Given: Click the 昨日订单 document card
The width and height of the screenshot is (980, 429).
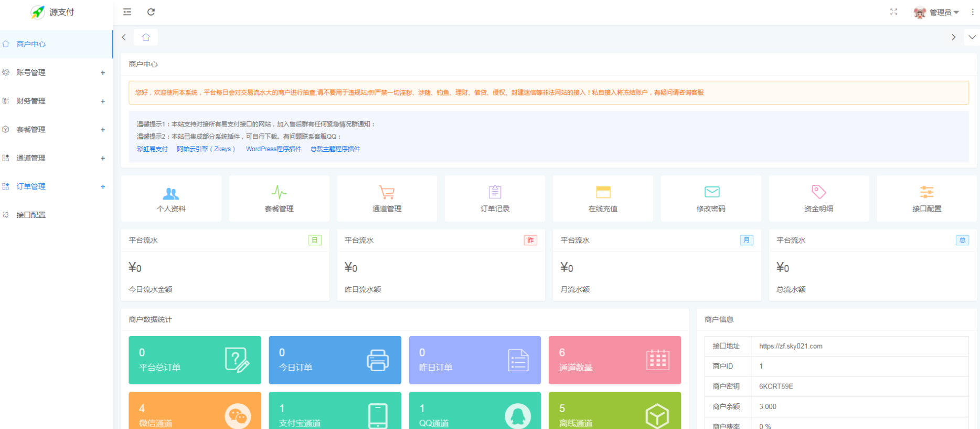Looking at the screenshot, I should click(475, 360).
